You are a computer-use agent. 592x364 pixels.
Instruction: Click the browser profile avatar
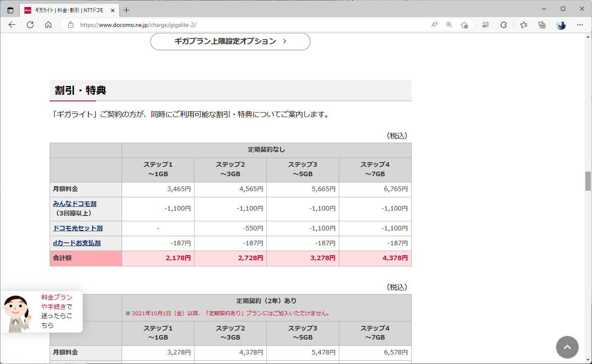561,25
